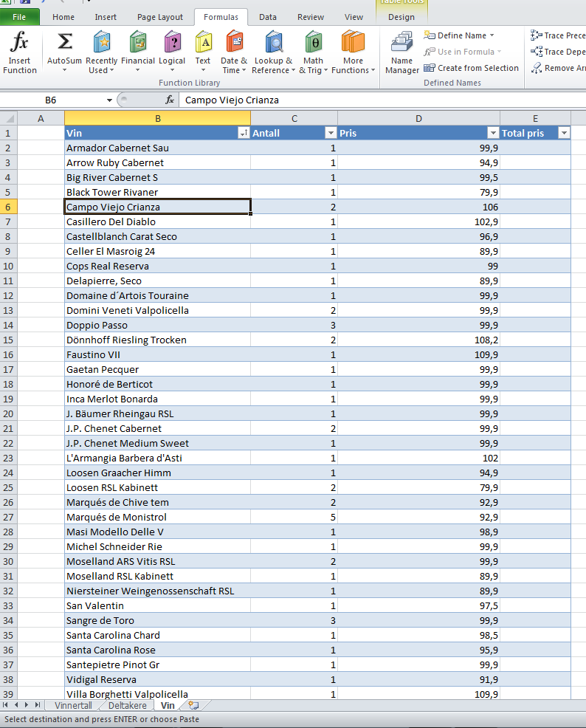Go to first sheet navigation arrow
The image size is (586, 728).
click(x=6, y=705)
